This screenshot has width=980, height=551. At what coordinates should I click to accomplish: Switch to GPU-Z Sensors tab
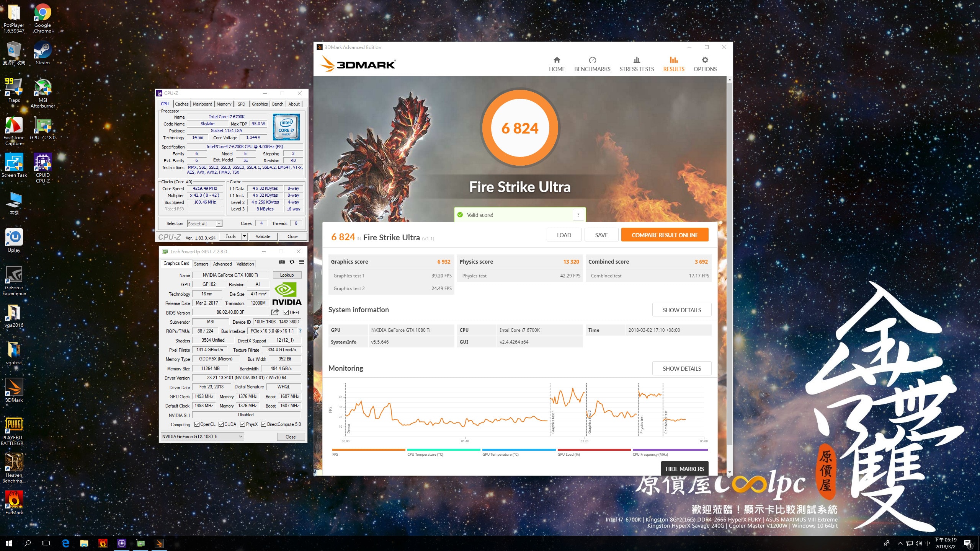coord(201,264)
